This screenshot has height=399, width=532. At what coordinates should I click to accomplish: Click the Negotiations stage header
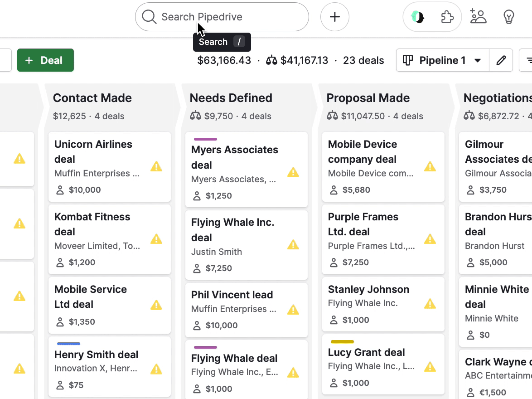498,98
